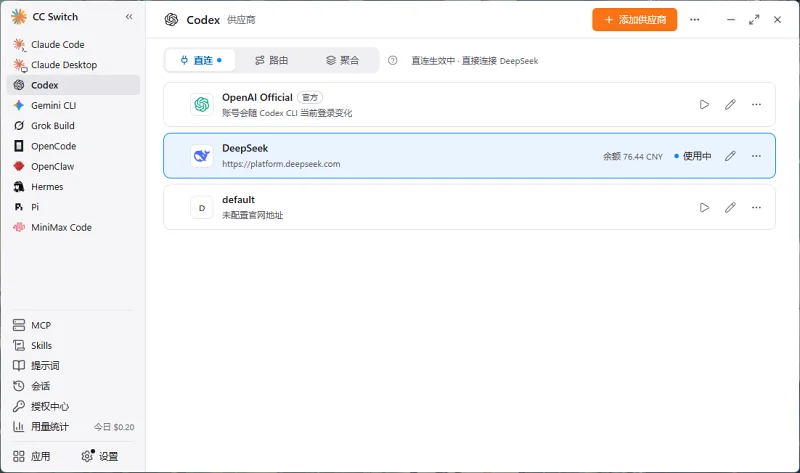Activate the default provider with play button
This screenshot has height=473, width=800.
704,207
